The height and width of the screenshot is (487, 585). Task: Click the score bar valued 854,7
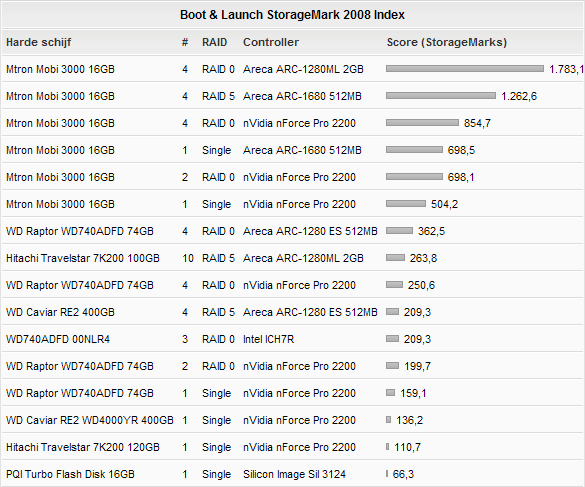422,123
